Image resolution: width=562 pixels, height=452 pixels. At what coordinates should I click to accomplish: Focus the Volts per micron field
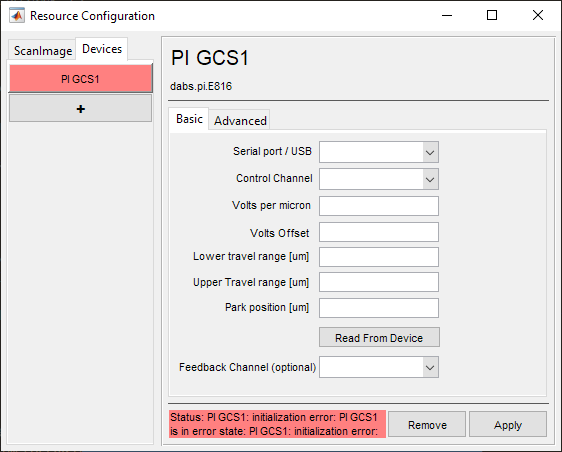(x=379, y=206)
